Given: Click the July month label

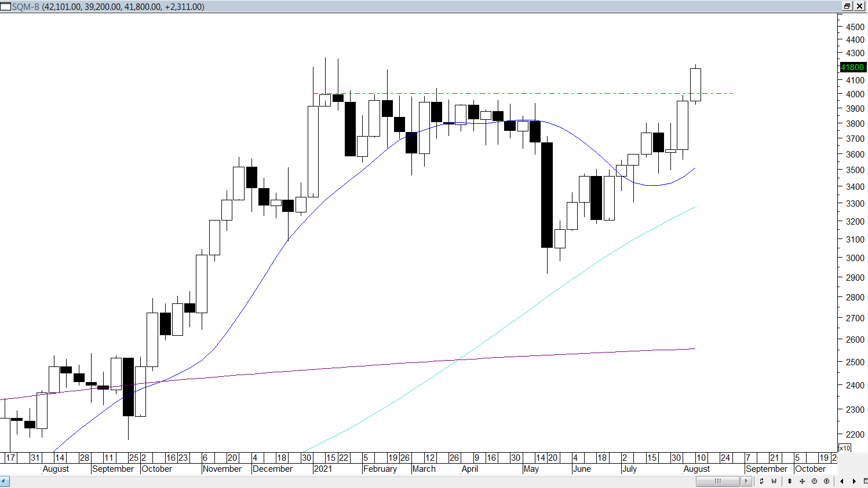Looking at the screenshot, I should point(629,469).
